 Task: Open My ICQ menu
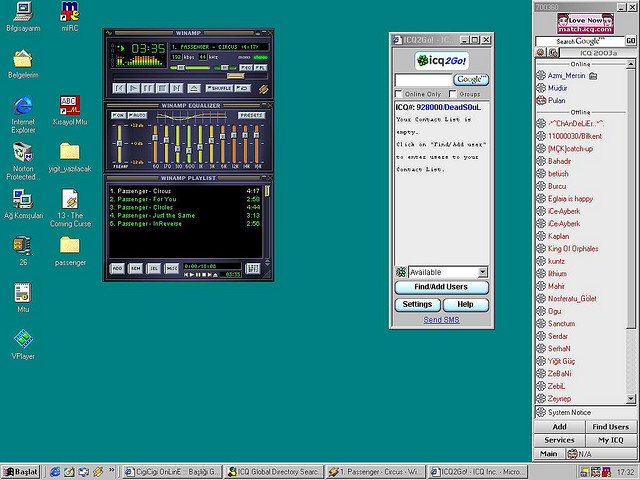point(611,440)
